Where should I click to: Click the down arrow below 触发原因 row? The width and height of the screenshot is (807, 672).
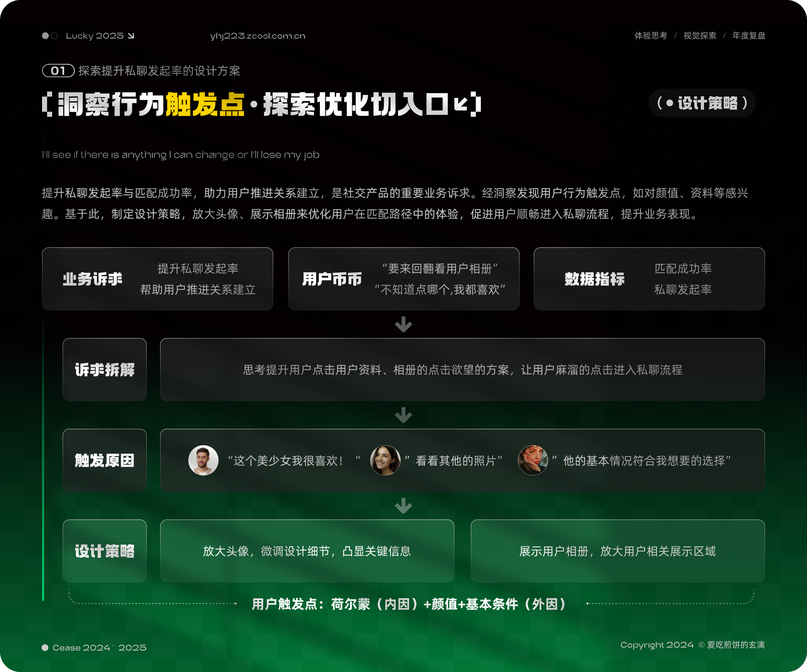[403, 506]
